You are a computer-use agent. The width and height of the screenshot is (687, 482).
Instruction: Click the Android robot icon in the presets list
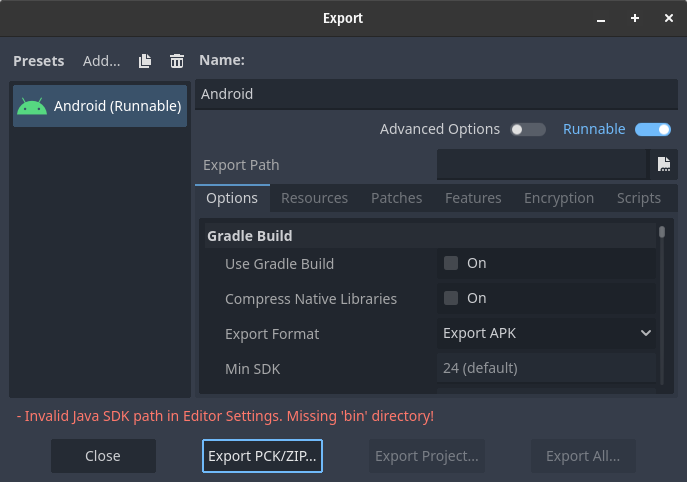pos(32,106)
